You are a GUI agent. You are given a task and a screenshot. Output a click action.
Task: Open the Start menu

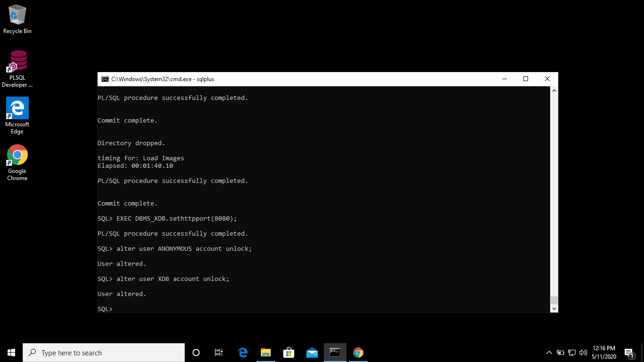[10, 353]
